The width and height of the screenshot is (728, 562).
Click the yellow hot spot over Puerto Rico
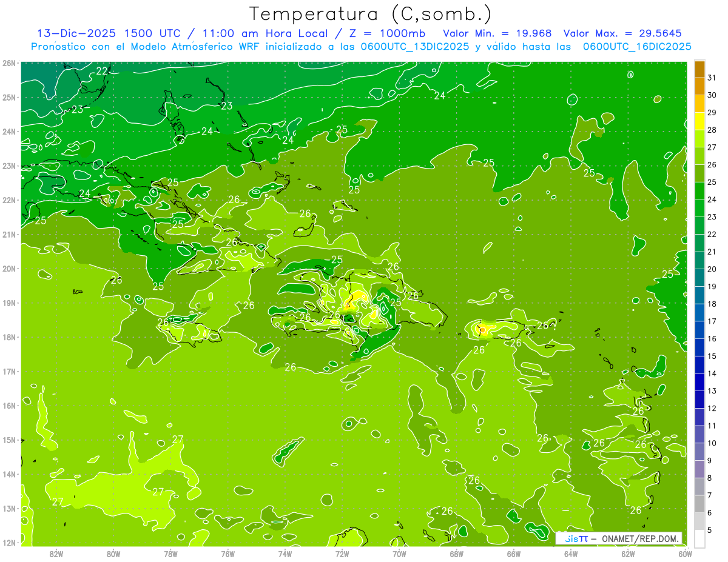click(x=482, y=329)
